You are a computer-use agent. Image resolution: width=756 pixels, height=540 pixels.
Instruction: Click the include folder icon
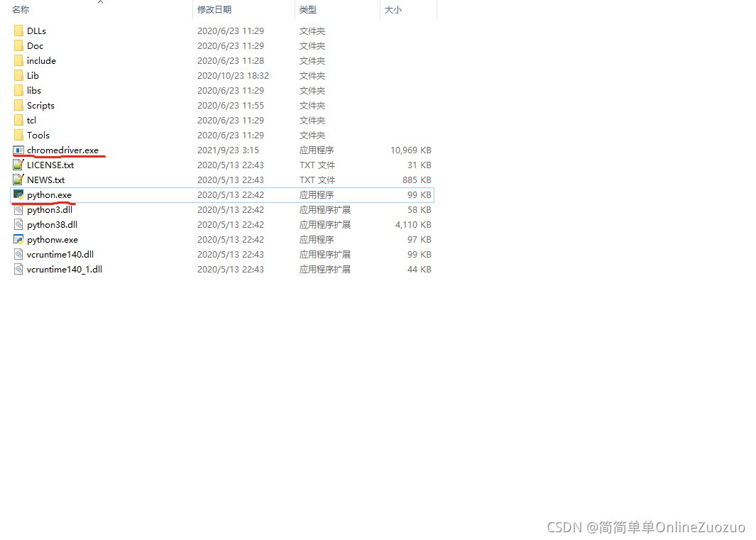point(18,61)
